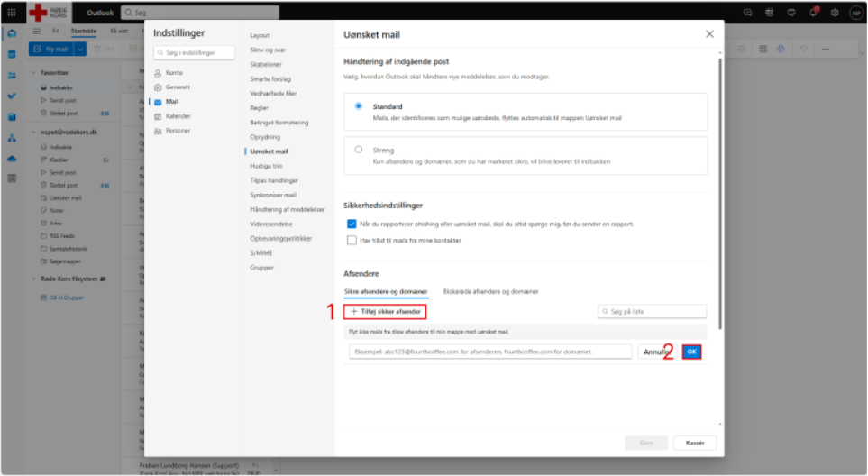868x476 pixels.
Task: Click the account avatar NP icon
Action: point(857,13)
